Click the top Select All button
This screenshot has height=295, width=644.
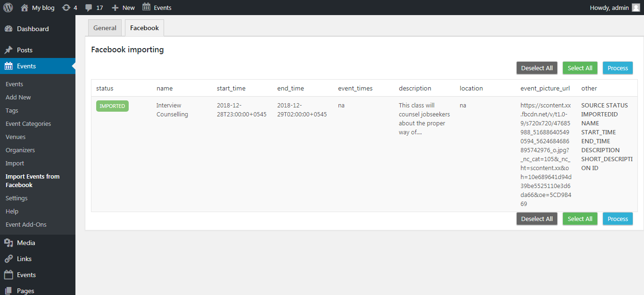(x=580, y=68)
